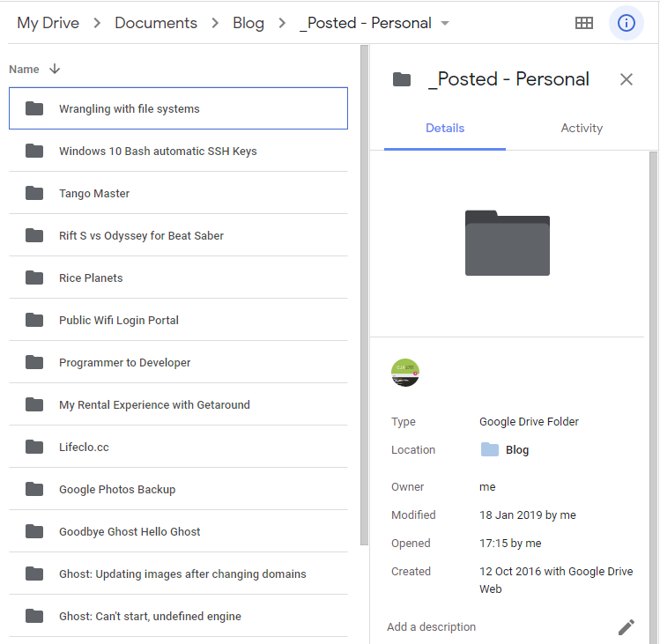Navigate to My Drive breadcrumb
This screenshot has height=644, width=660.
pos(48,23)
